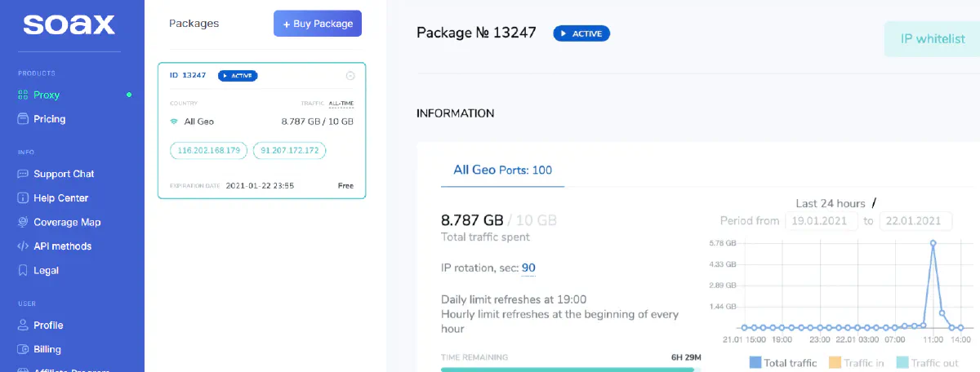Click the Help Center info icon
980x372 pixels.
23,198
